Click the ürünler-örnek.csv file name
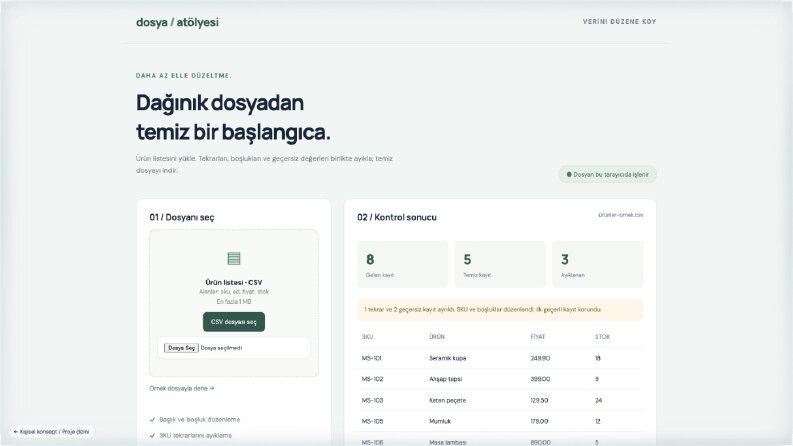 coord(621,215)
